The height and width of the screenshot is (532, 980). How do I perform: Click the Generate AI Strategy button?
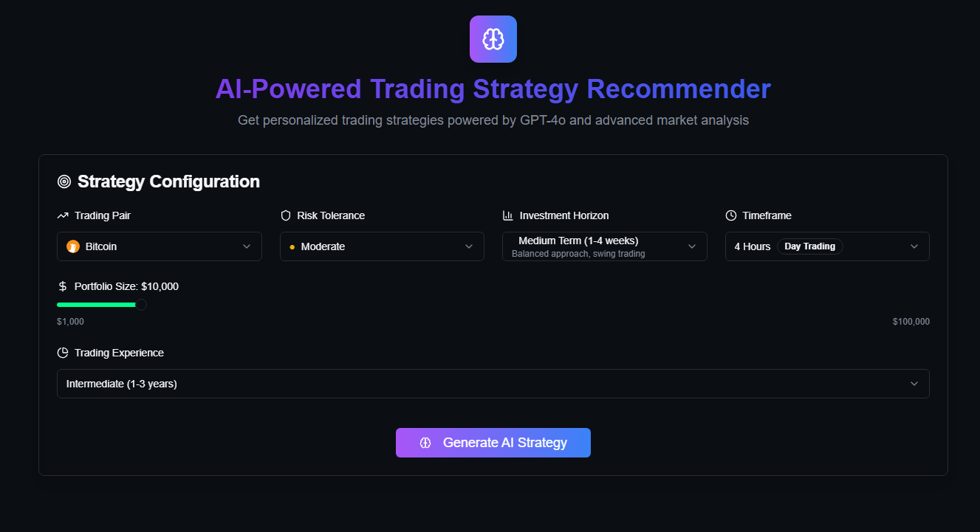(x=493, y=443)
